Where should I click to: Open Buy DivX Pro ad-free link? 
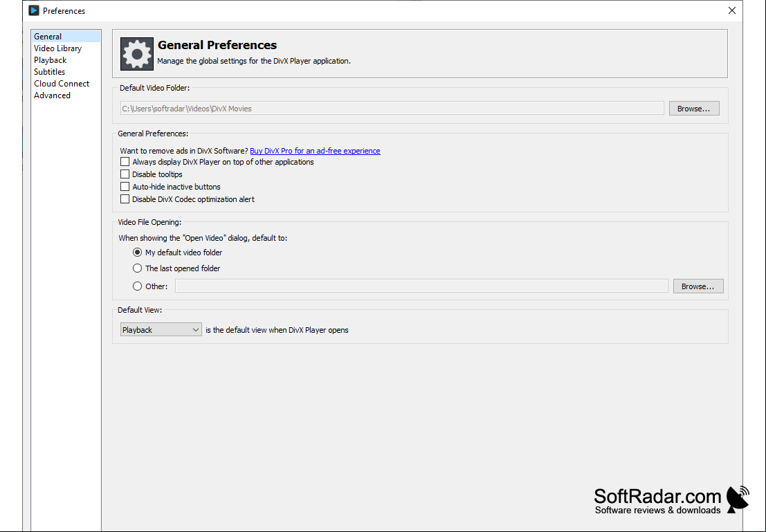pyautogui.click(x=315, y=150)
